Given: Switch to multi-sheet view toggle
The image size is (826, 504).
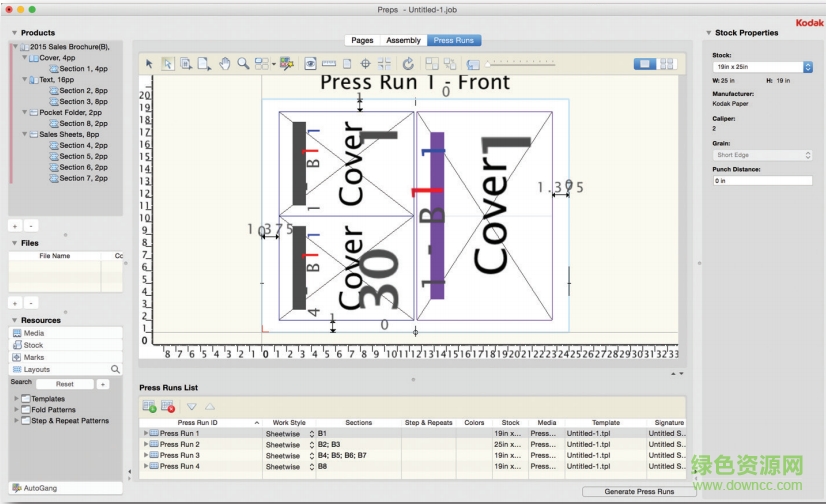Looking at the screenshot, I should (x=665, y=63).
